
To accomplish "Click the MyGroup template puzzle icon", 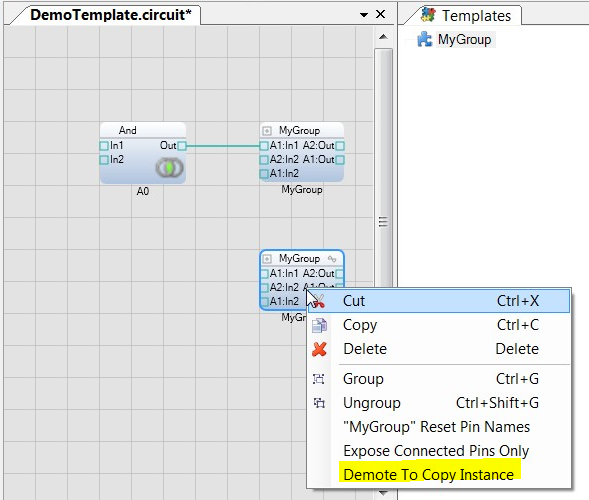I will pos(425,39).
